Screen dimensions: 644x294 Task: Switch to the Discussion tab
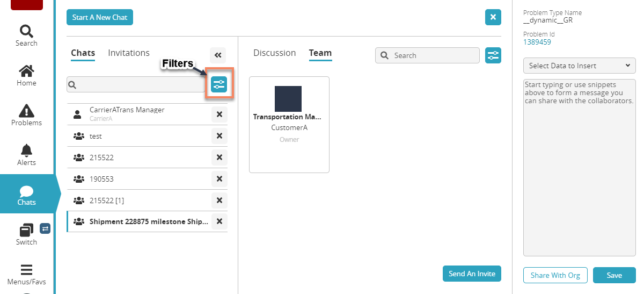click(x=274, y=53)
